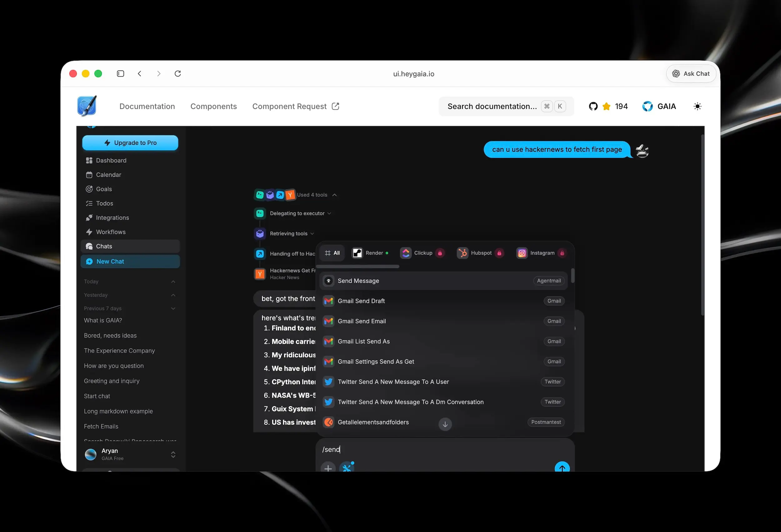Open the Components nav item
Screen dimensions: 781x532
214,106
